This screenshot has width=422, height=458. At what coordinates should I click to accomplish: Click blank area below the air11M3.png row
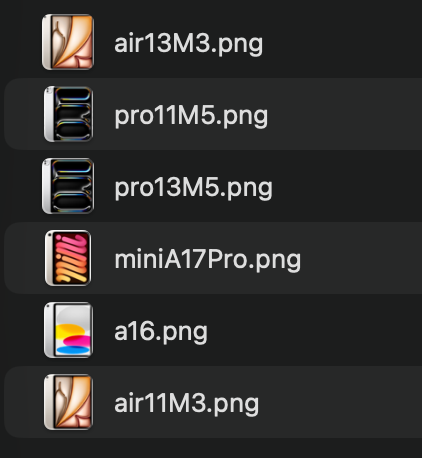click(211, 448)
